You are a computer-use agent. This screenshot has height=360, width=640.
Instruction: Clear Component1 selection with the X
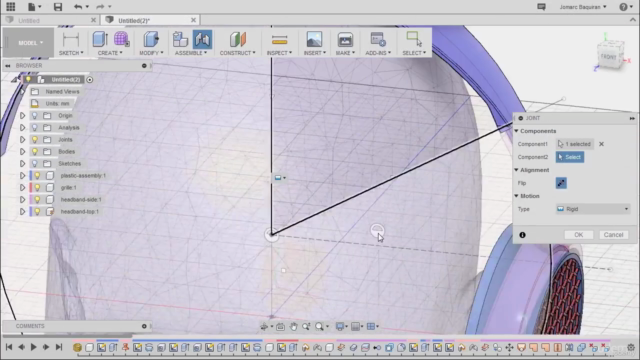[x=601, y=144]
